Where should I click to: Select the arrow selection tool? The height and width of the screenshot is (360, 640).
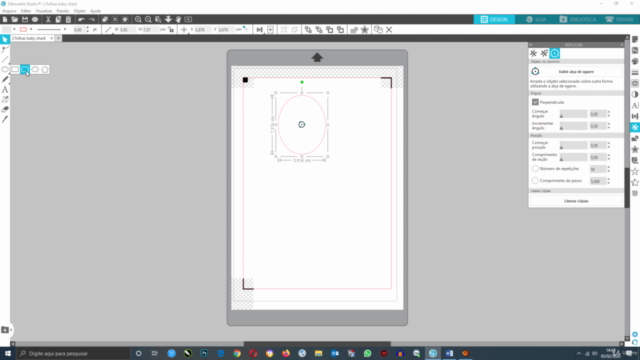pos(5,39)
